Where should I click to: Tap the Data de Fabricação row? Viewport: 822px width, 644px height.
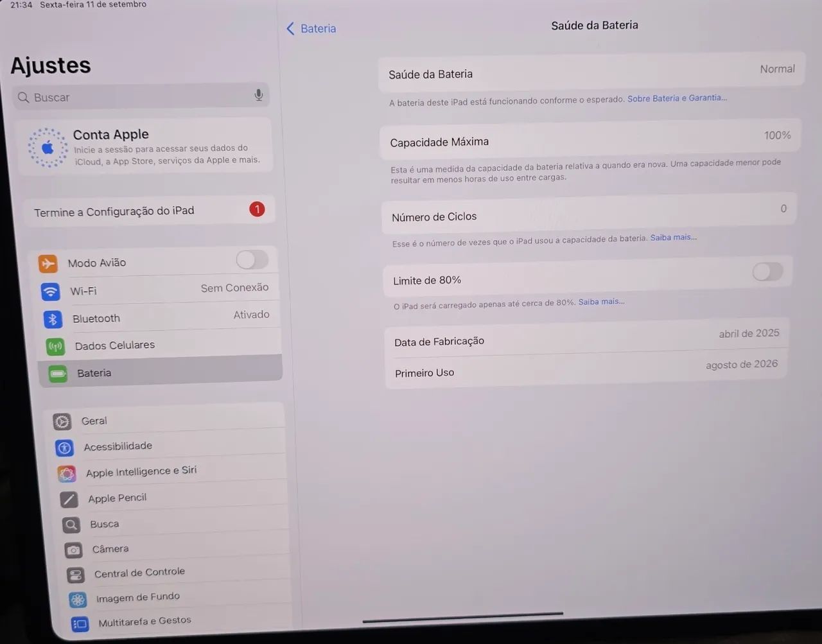pyautogui.click(x=587, y=337)
